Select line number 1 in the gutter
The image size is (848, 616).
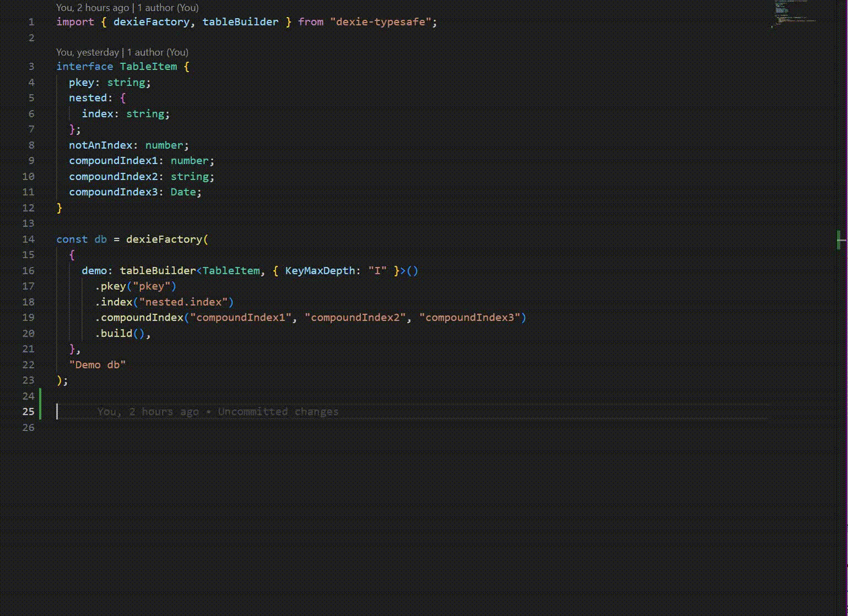31,22
